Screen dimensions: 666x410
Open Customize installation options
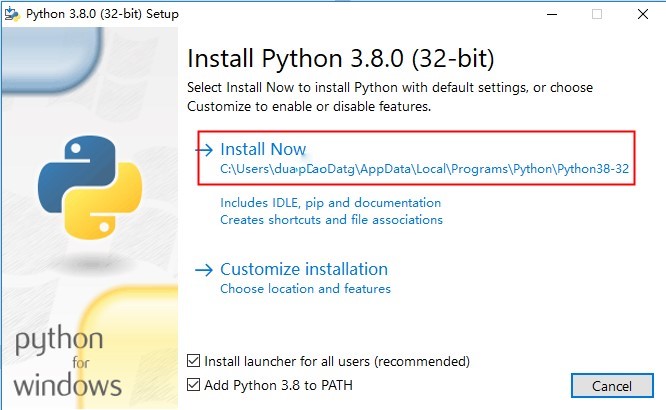click(x=304, y=269)
